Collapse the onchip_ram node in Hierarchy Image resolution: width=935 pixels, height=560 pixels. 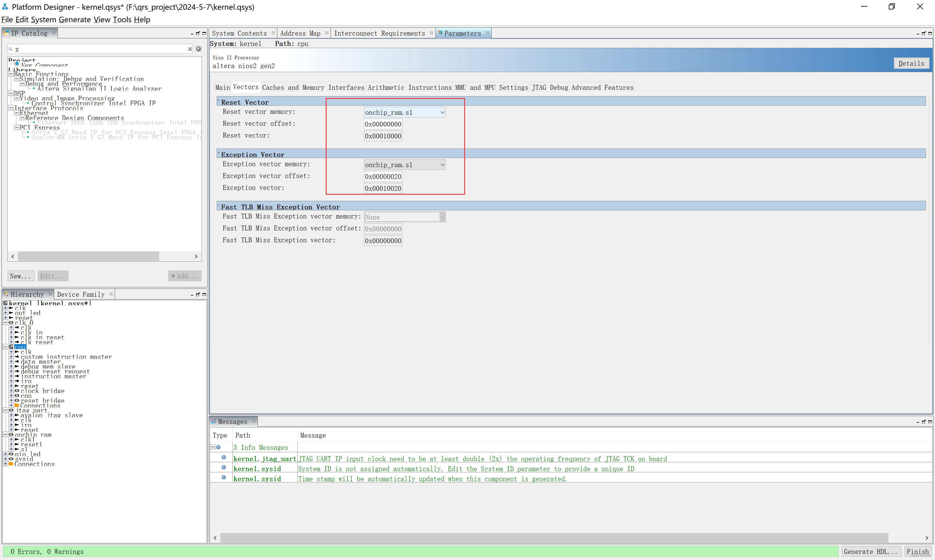tap(5, 434)
